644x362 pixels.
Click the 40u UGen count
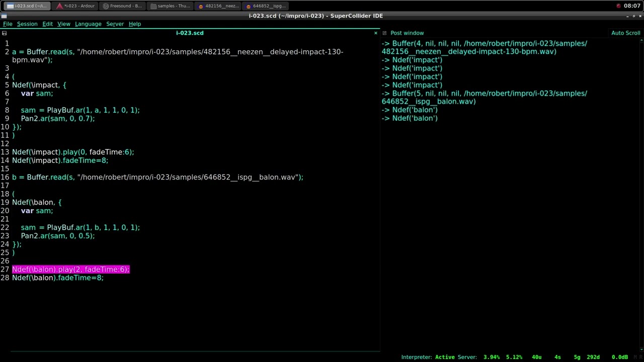536,357
